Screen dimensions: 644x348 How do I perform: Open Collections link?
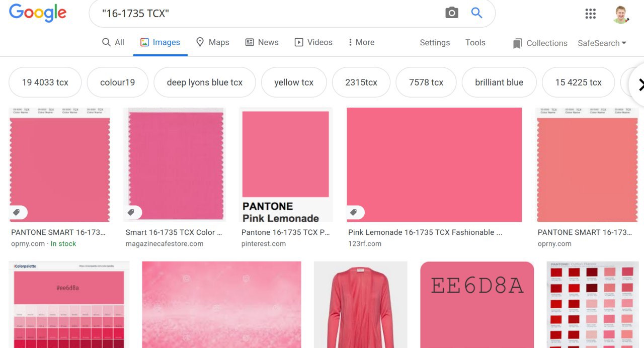pyautogui.click(x=547, y=43)
